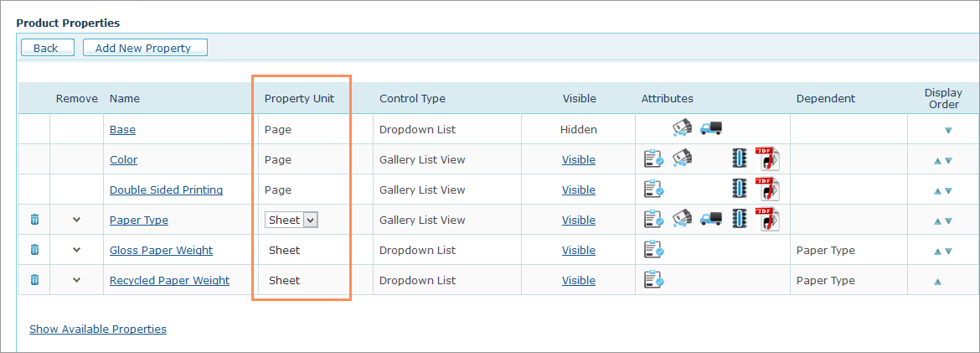980x353 pixels.
Task: Open the Double Sided Printing property link
Action: point(166,189)
